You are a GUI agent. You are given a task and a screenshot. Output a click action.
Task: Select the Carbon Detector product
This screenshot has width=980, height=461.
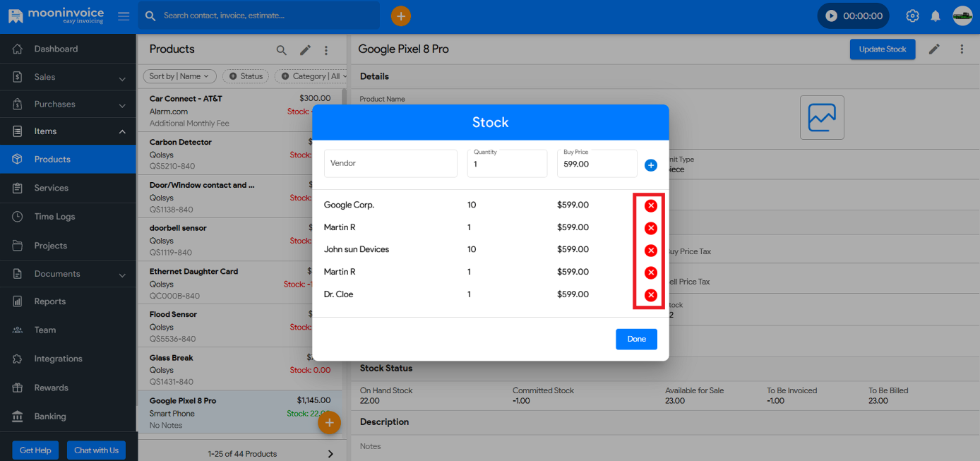240,154
